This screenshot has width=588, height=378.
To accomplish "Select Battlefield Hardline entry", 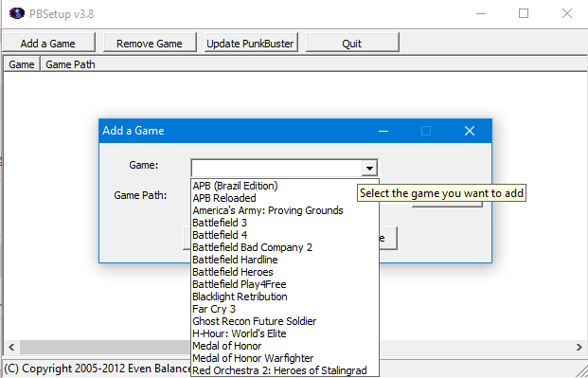I will click(x=285, y=260).
